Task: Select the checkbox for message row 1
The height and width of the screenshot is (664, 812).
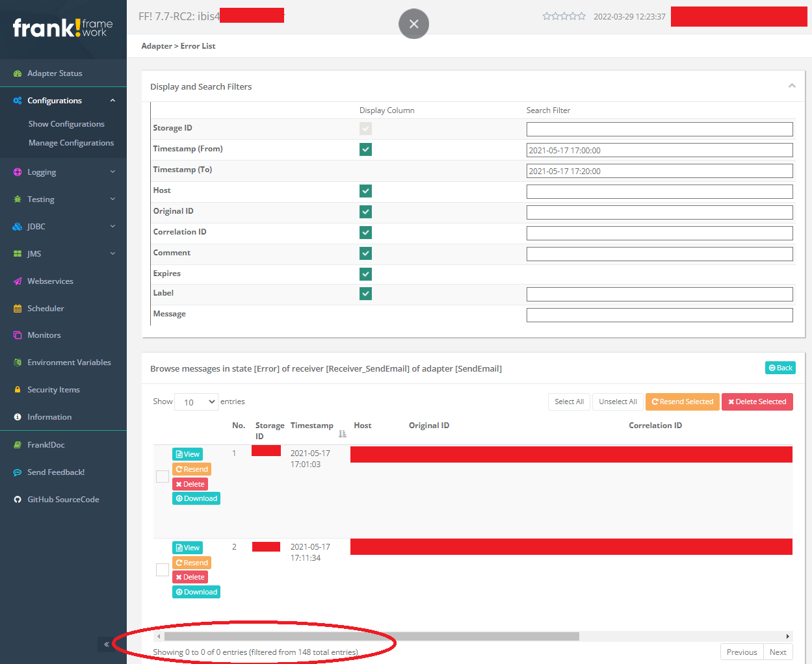Action: [162, 476]
